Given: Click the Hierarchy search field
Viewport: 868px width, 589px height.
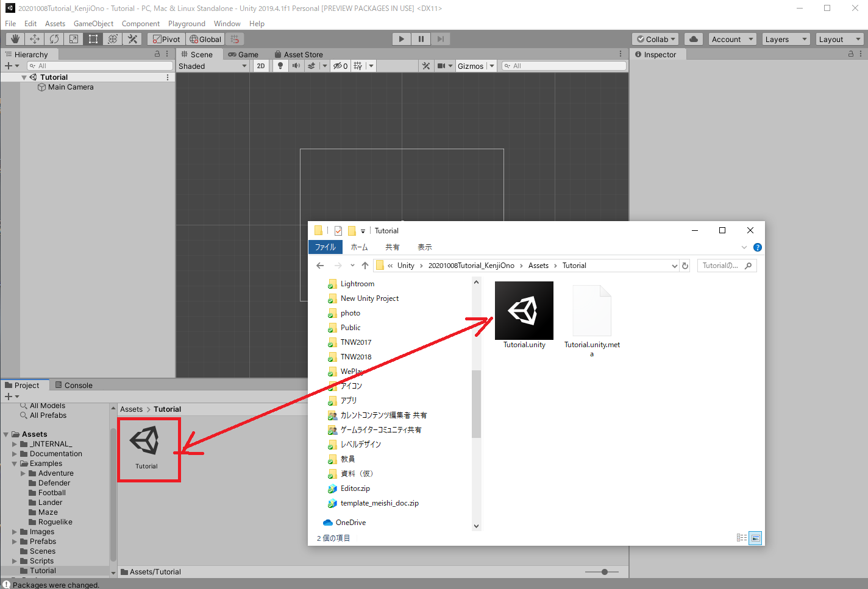Looking at the screenshot, I should 100,66.
